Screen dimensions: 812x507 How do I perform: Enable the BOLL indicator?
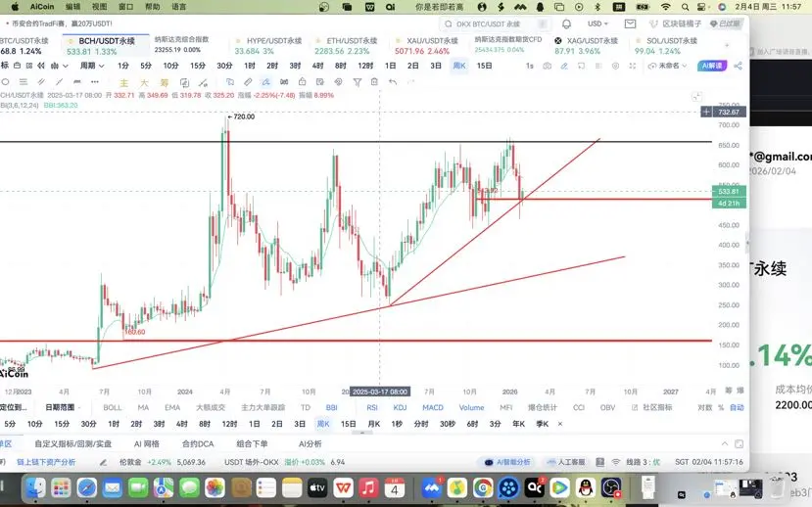(113, 408)
